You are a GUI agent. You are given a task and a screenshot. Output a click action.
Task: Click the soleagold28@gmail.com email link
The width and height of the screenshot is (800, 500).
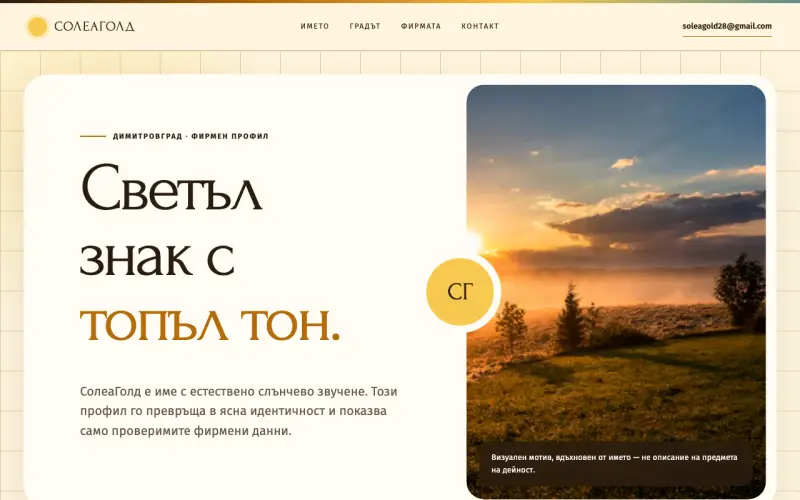pos(727,27)
